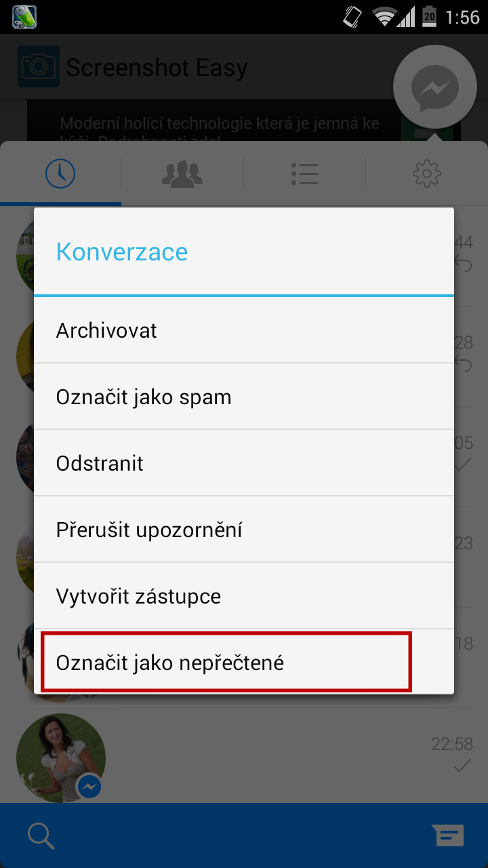Tap the Messenger badge on the profile photo
The width and height of the screenshot is (488, 868).
click(89, 787)
